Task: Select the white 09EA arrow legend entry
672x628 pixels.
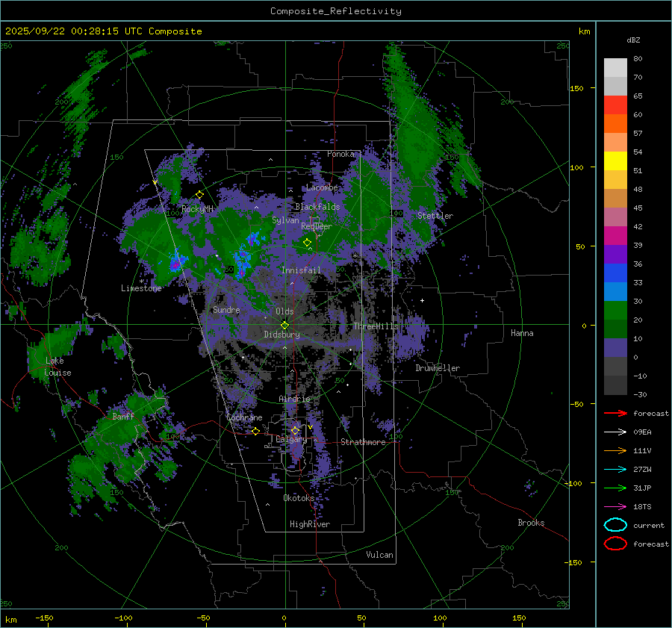Action: coord(615,432)
